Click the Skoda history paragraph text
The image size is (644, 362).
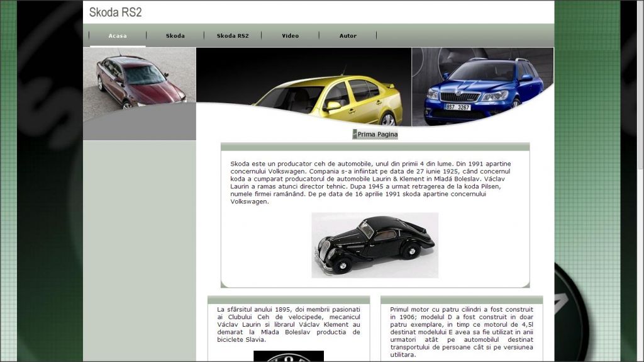tap(371, 183)
